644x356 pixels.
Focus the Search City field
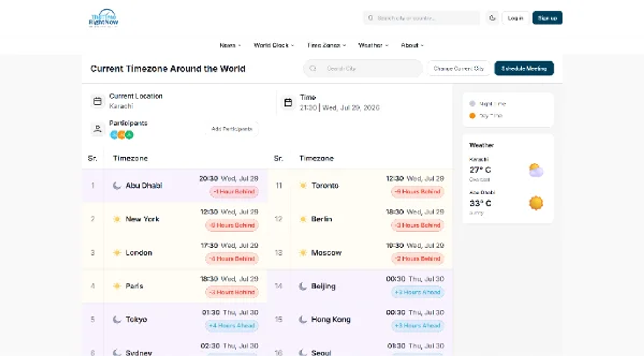pyautogui.click(x=363, y=68)
